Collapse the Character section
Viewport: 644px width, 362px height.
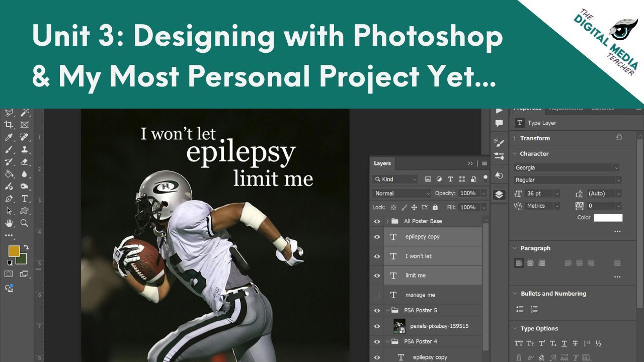[x=515, y=154]
